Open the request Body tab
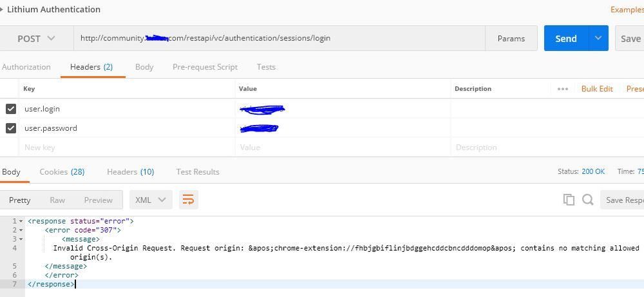 (144, 67)
